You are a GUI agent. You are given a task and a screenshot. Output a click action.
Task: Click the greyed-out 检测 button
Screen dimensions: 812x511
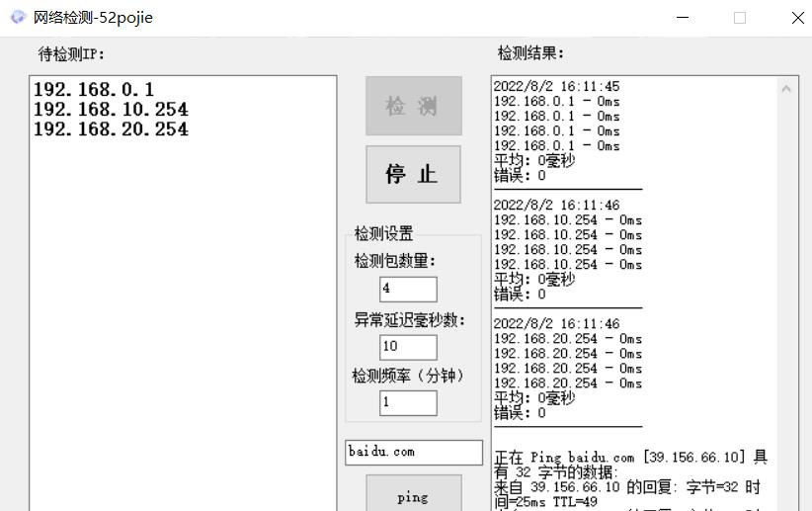414,106
